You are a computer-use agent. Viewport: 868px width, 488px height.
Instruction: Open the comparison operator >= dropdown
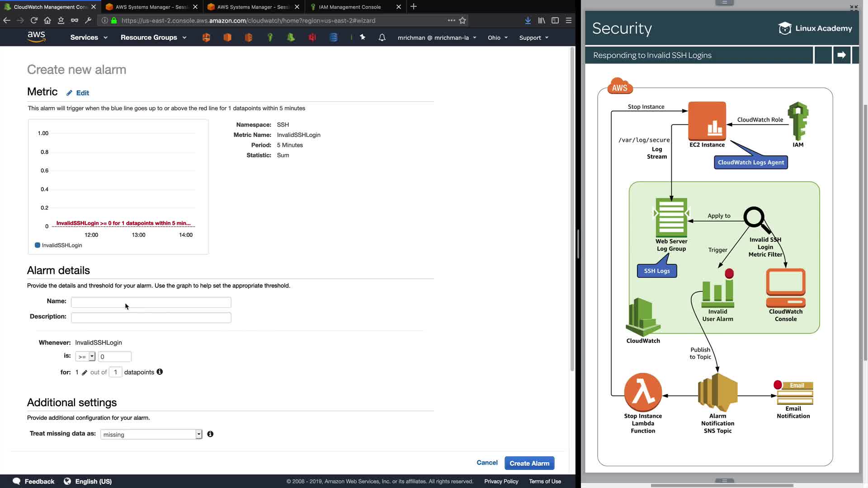click(x=85, y=357)
